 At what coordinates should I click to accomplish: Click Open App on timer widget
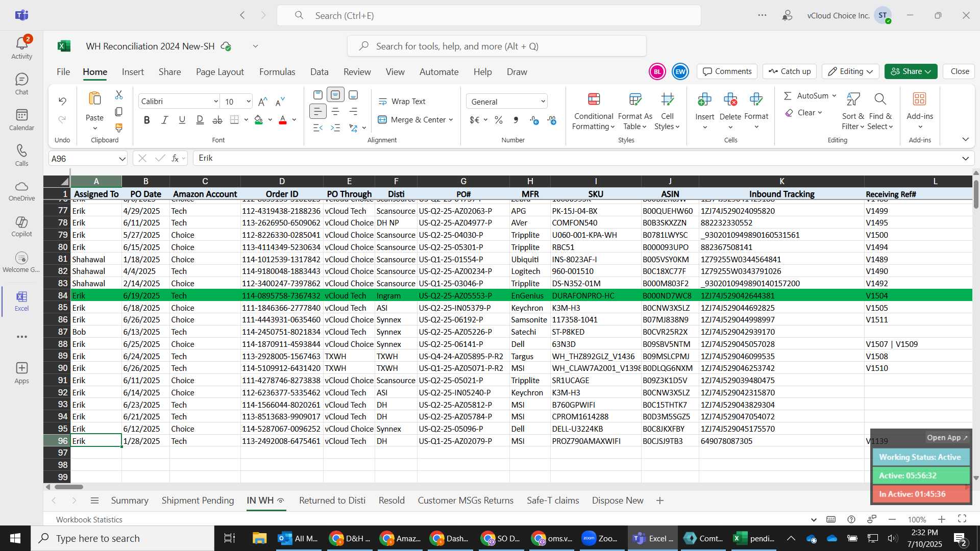pyautogui.click(x=947, y=438)
